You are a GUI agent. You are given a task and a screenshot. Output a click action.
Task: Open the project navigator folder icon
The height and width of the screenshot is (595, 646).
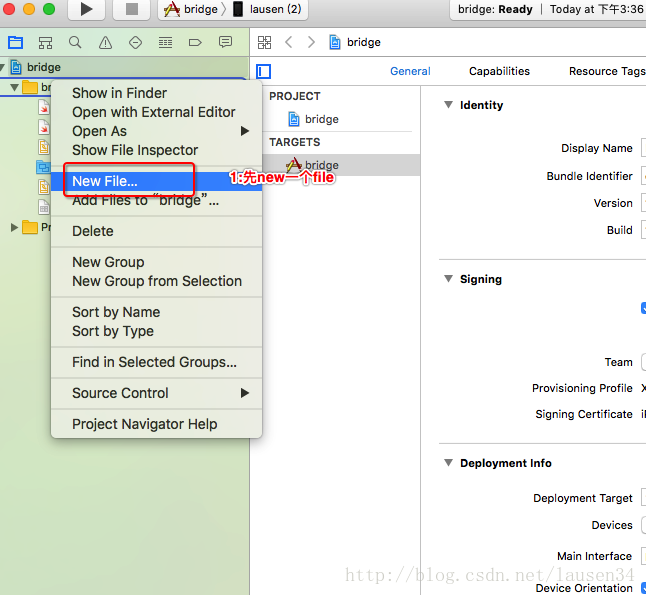(16, 42)
